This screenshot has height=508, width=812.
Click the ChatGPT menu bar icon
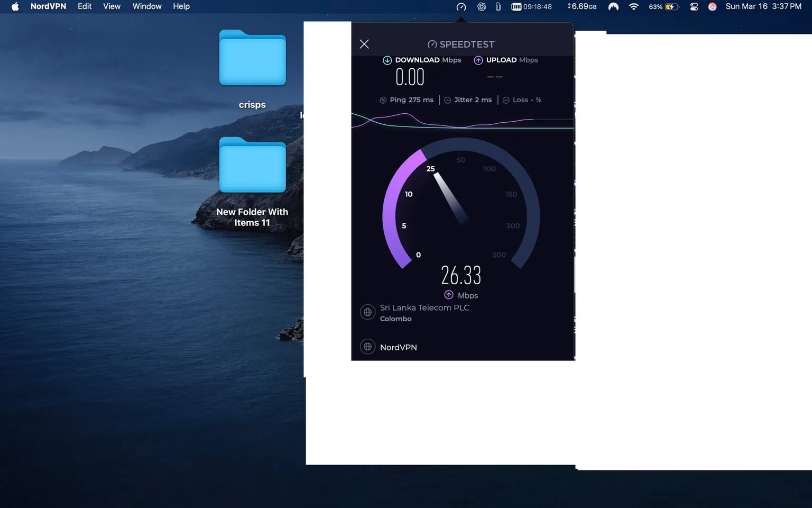point(481,6)
